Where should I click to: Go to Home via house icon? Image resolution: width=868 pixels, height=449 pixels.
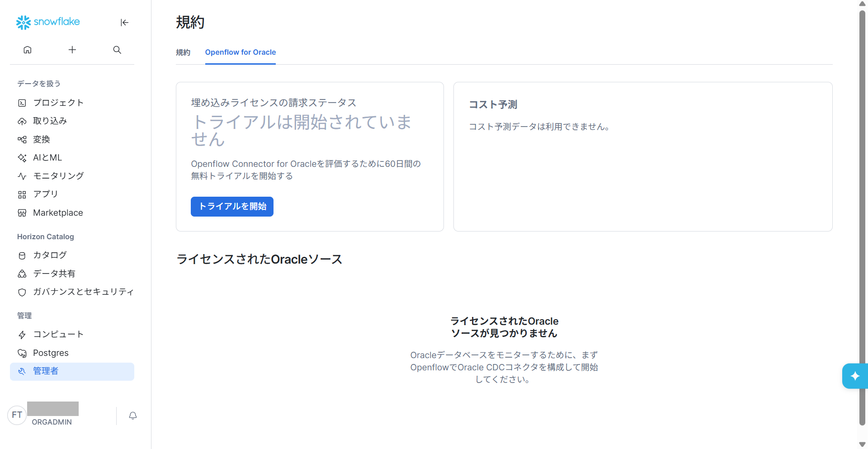pyautogui.click(x=28, y=50)
